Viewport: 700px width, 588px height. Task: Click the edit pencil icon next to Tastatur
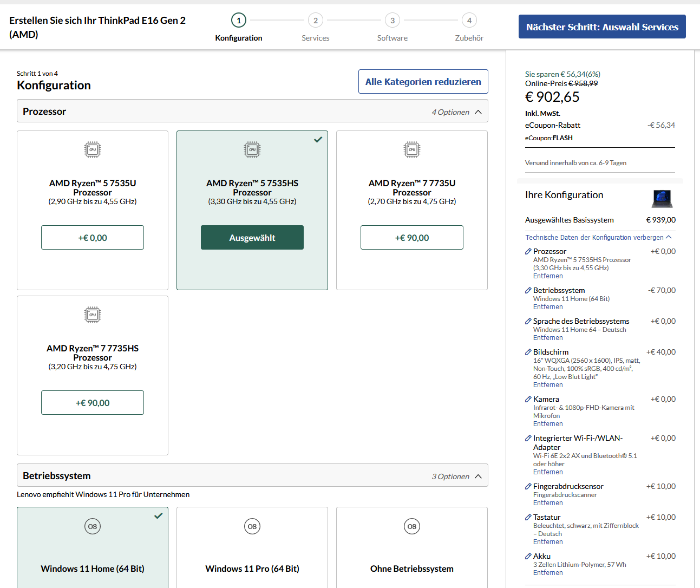point(528,517)
